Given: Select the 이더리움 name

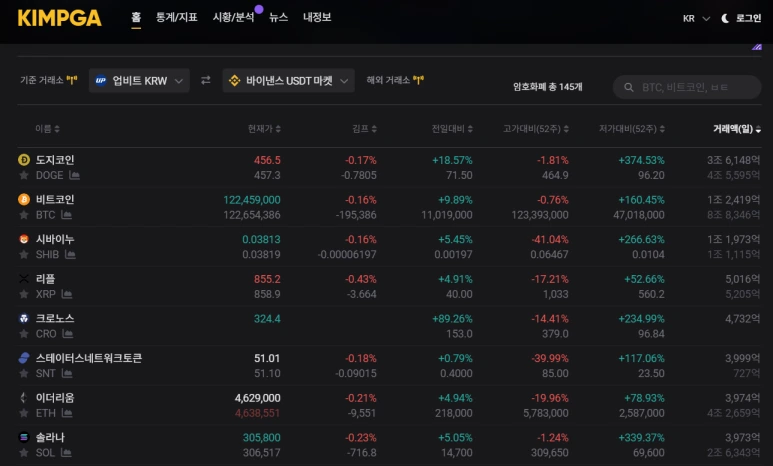Looking at the screenshot, I should tap(55, 397).
